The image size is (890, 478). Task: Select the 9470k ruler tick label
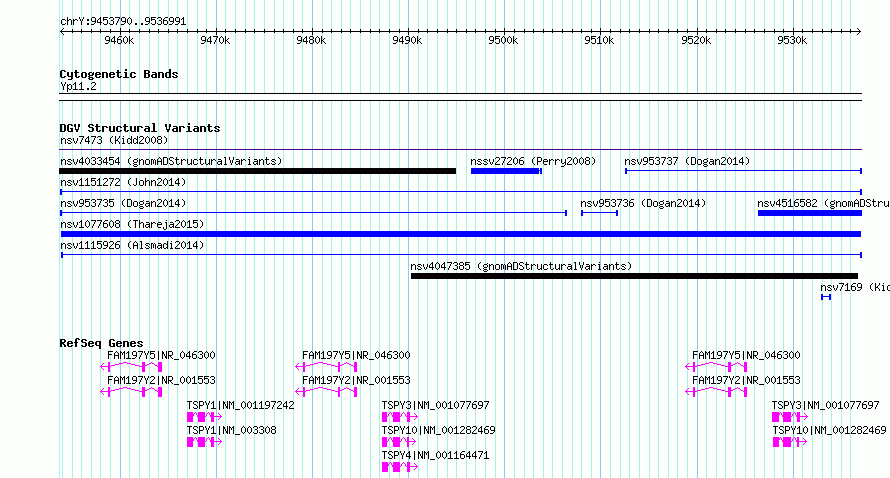[215, 40]
